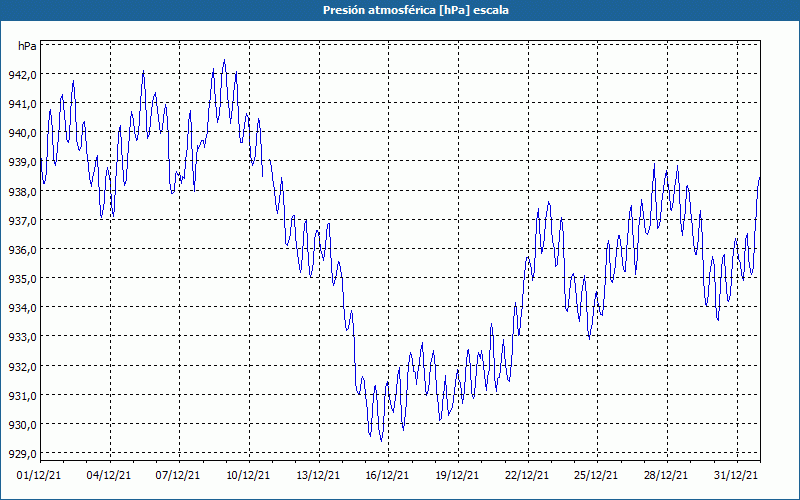Click the 01/12/21 date label

[39, 475]
